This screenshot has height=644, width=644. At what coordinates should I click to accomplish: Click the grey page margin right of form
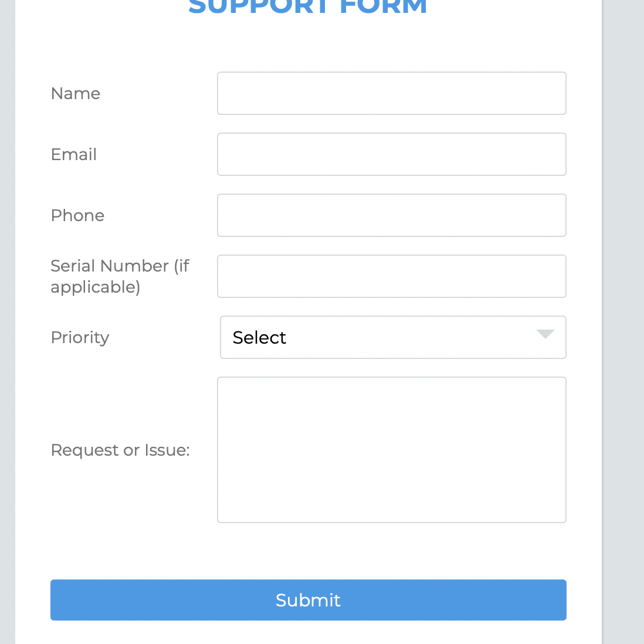click(624, 323)
